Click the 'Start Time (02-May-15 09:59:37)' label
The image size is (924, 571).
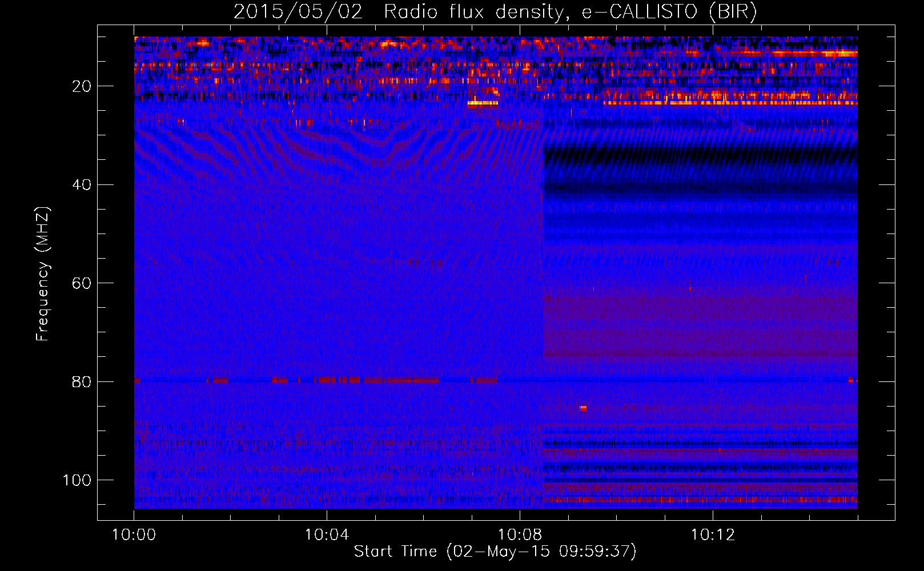495,552
